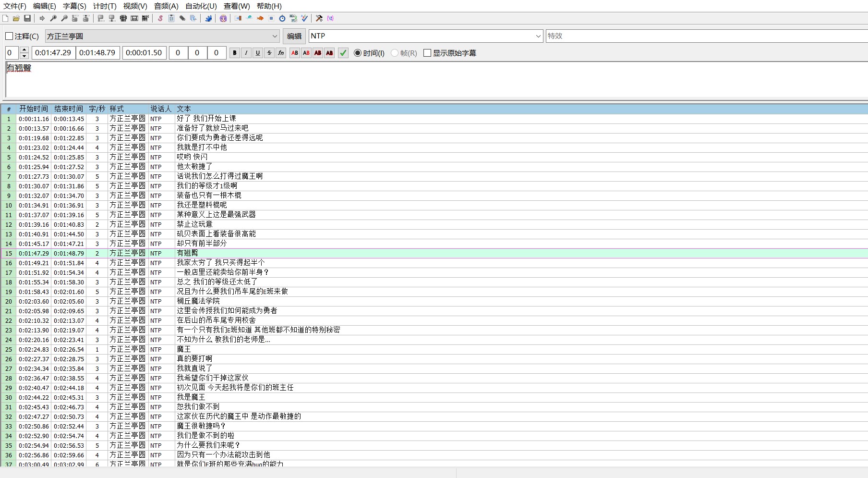
Task: Click the end time field 0:01:48.79
Action: [97, 53]
